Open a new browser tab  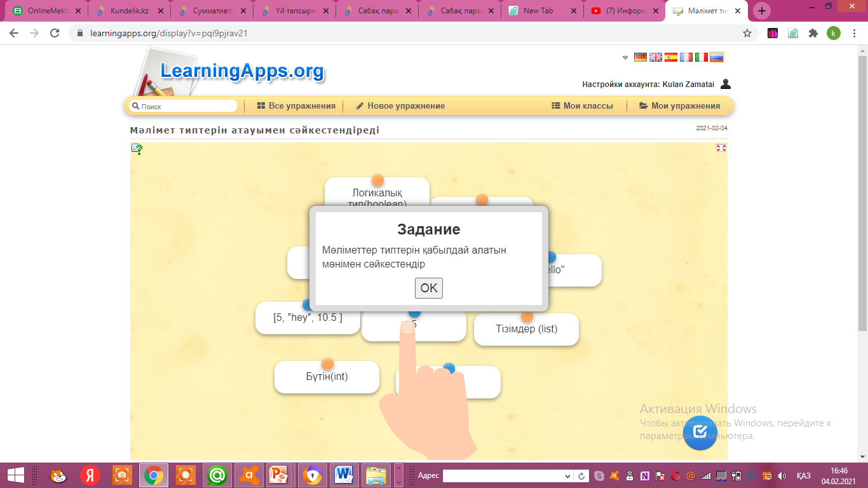tap(762, 11)
